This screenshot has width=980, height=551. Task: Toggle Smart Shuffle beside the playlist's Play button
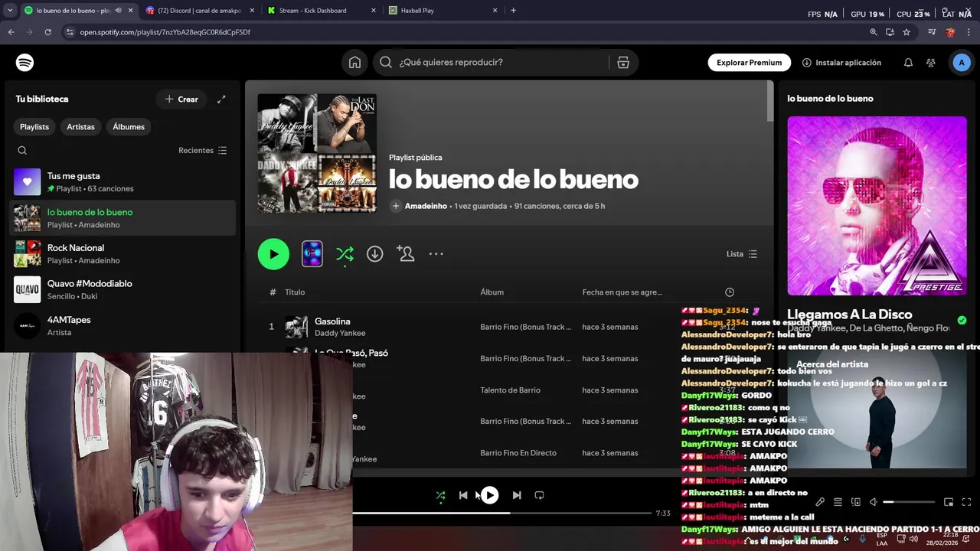point(345,254)
